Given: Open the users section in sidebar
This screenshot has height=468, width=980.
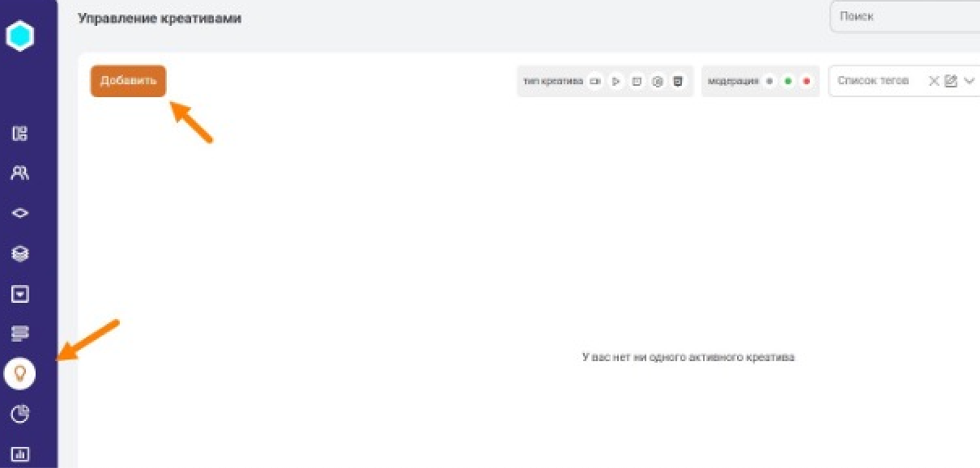Looking at the screenshot, I should pos(20,173).
